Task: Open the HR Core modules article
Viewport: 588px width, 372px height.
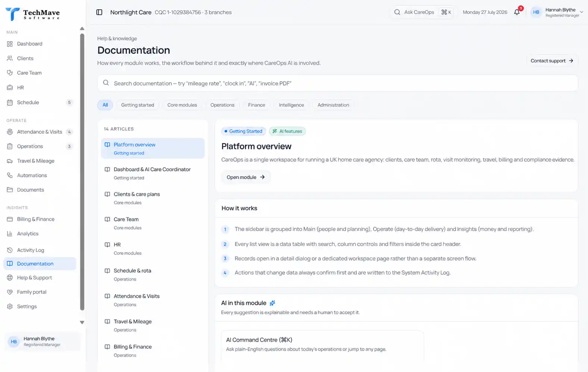Action: tap(153, 249)
